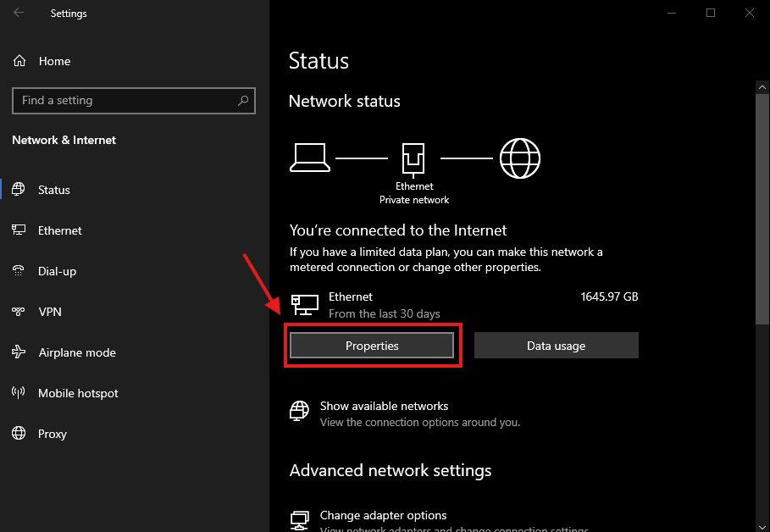Click the 'Private network' label
Viewport: 770px width, 532px height.
[414, 200]
